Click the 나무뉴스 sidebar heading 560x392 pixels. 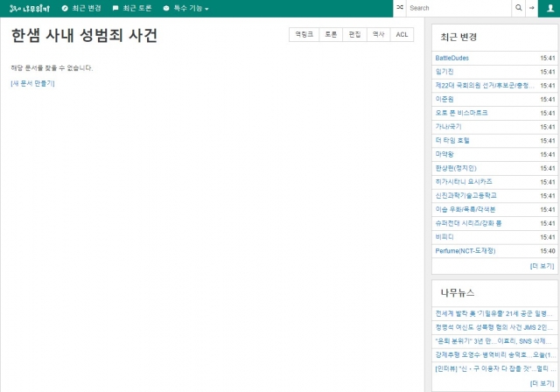point(457,293)
